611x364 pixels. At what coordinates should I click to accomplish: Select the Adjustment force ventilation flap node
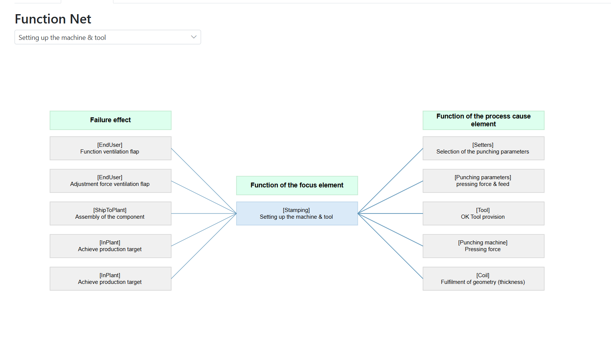[x=110, y=181]
